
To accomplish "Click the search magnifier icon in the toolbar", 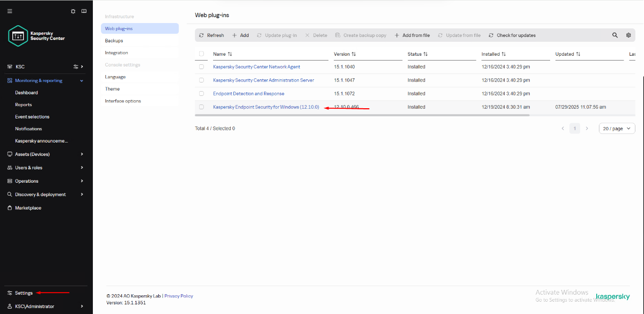I will coord(615,35).
